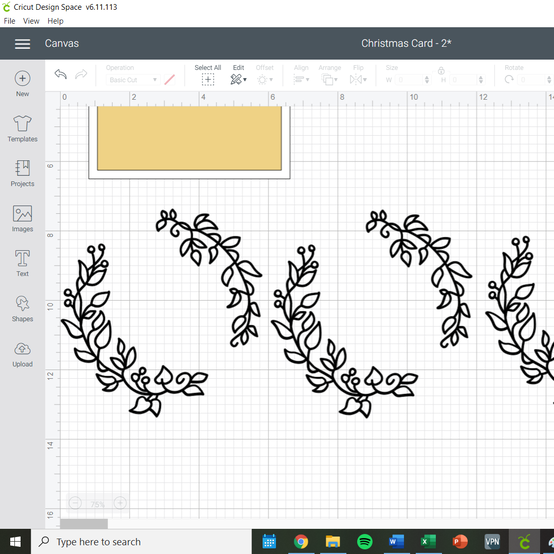Open the hamburger main menu

(x=22, y=44)
